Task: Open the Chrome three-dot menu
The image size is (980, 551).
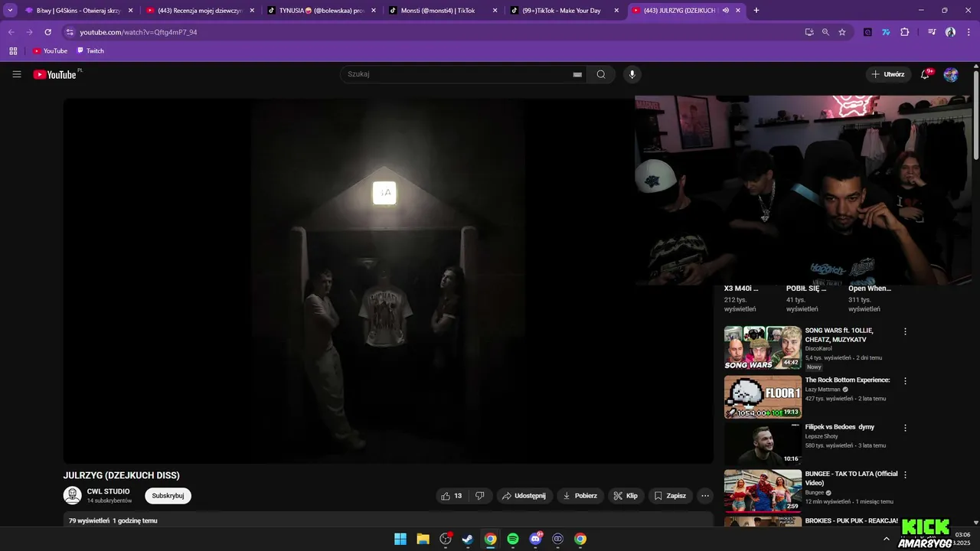Action: [x=969, y=32]
